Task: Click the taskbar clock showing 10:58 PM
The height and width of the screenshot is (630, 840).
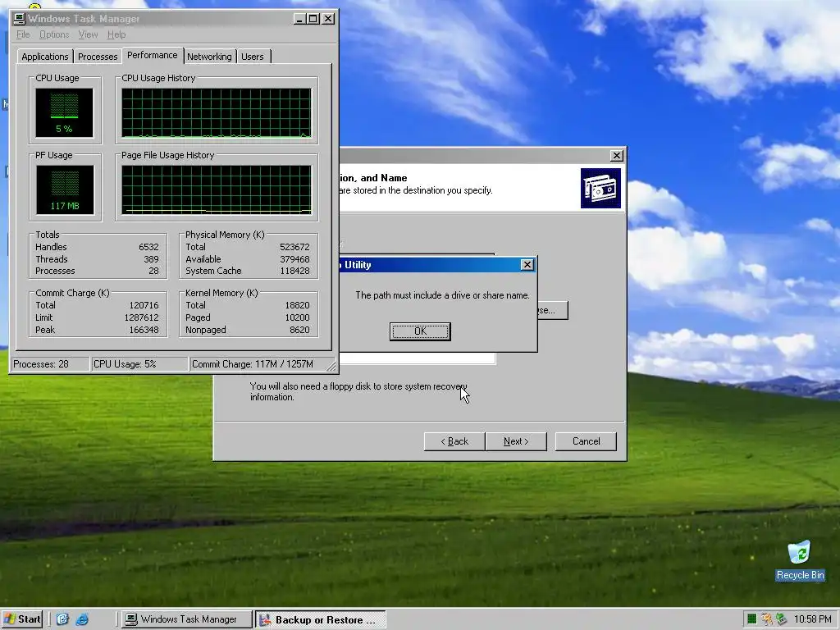Action: [813, 619]
